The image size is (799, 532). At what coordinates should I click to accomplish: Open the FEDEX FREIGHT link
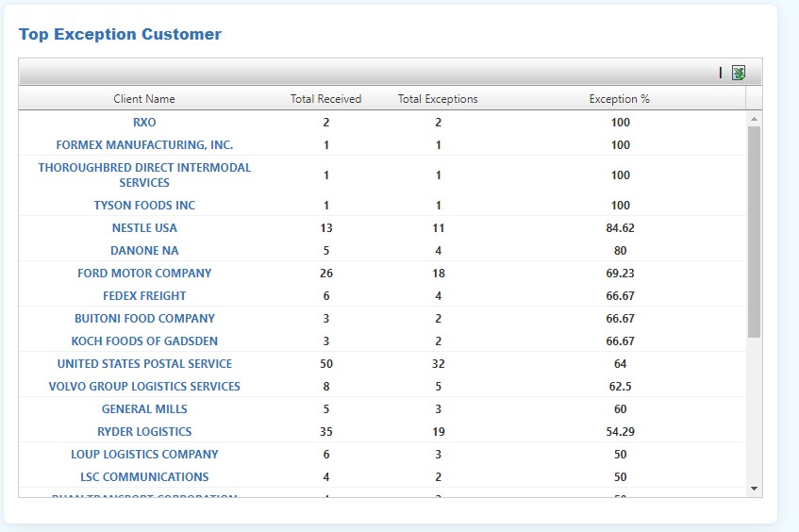[x=144, y=295]
